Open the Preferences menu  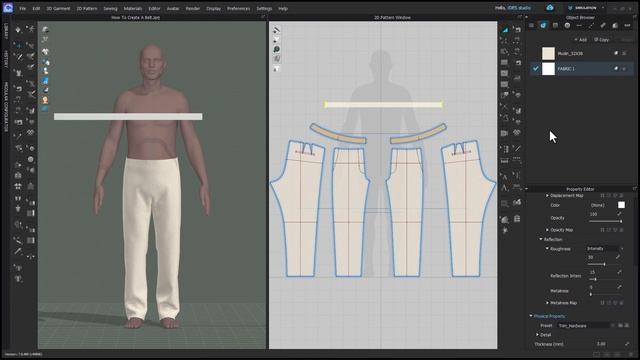pos(238,8)
